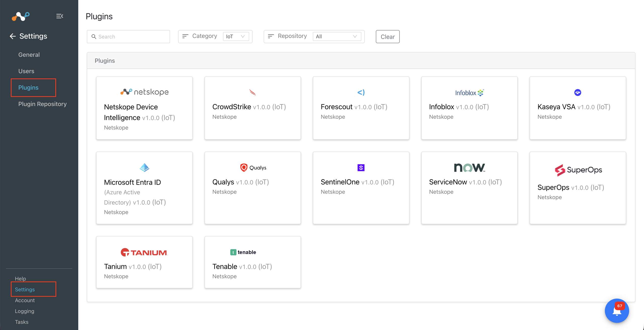The width and height of the screenshot is (644, 330).
Task: Click the Netskope logo in the sidebar
Action: click(21, 16)
